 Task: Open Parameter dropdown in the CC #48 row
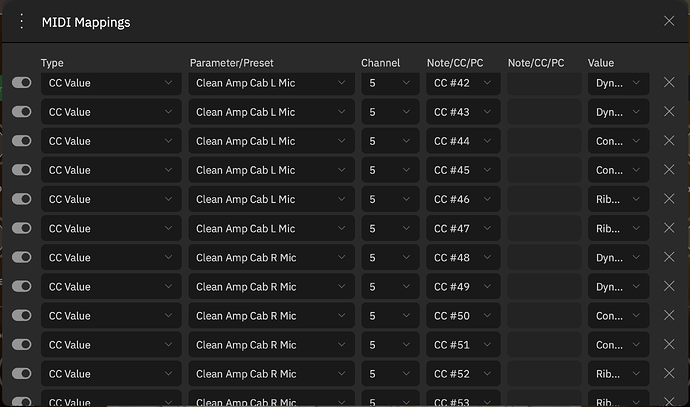(272, 257)
